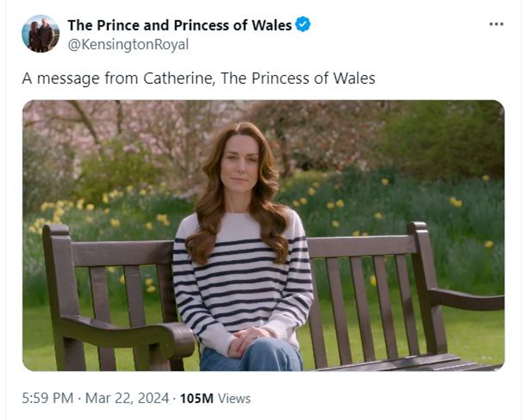Click the 5:59 PM timestamp
The width and height of the screenshot is (525, 420).
[48, 398]
